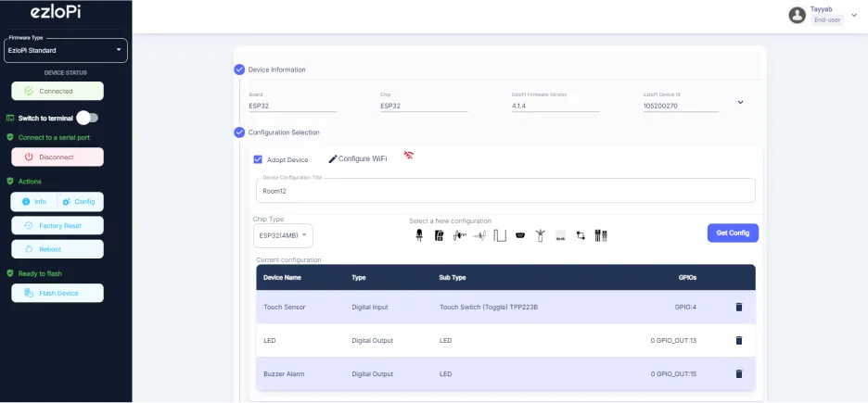Click the Info action button

pyautogui.click(x=34, y=202)
